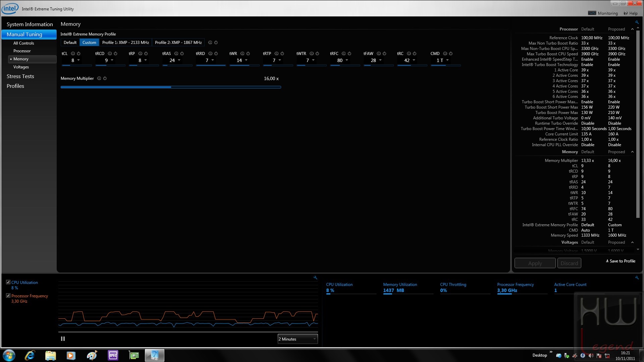
Task: Reset Extreme Memory Profile via power icon
Action: click(x=216, y=43)
